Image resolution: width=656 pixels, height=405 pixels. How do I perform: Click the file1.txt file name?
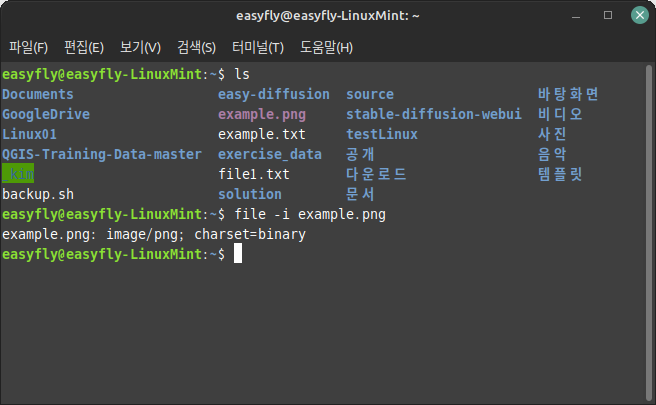click(254, 174)
